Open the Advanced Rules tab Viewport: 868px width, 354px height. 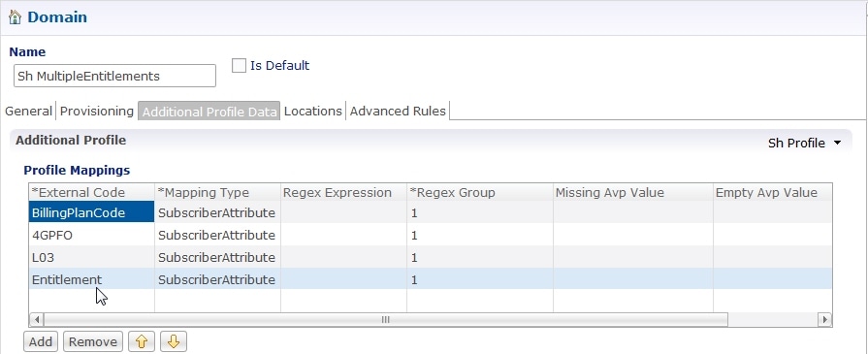398,111
